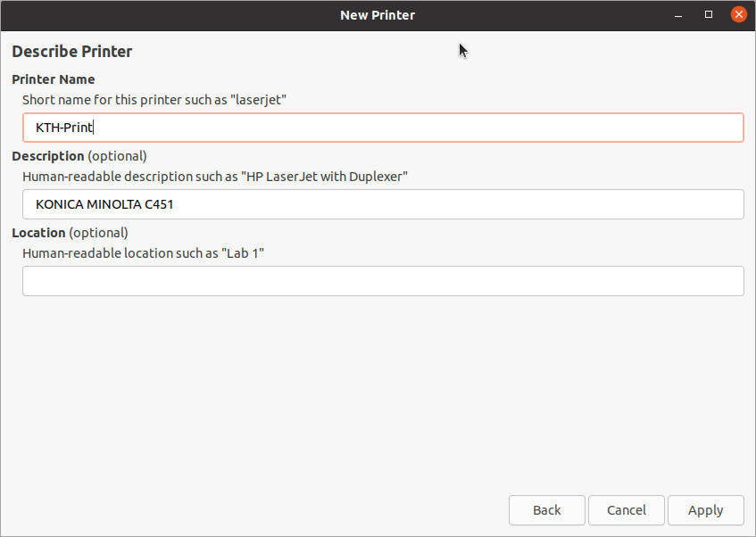This screenshot has width=756, height=537.
Task: Focus the Printer Name input field
Action: (x=382, y=128)
